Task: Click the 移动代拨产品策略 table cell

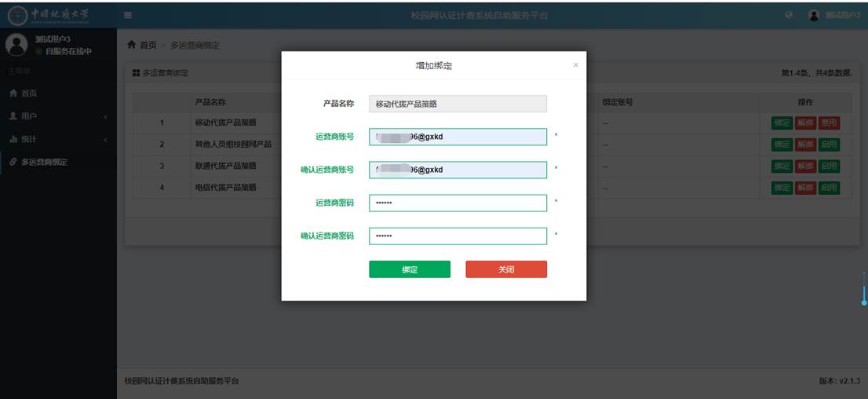Action: (x=226, y=123)
